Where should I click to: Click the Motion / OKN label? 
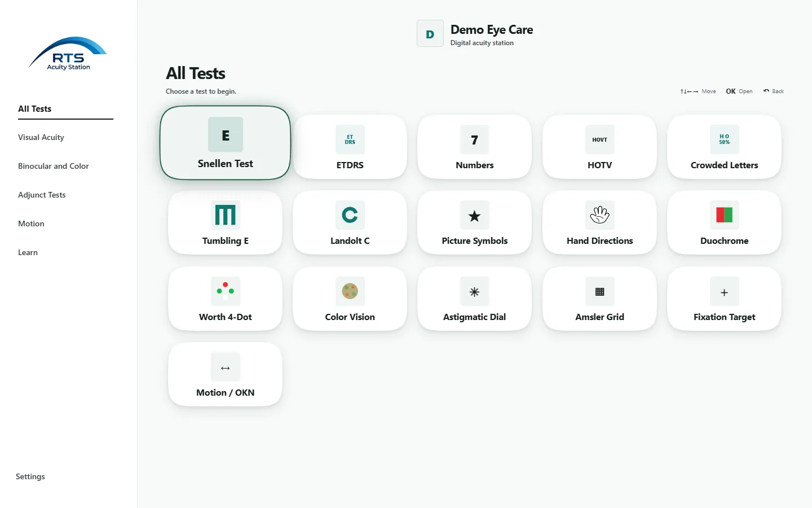tap(226, 393)
